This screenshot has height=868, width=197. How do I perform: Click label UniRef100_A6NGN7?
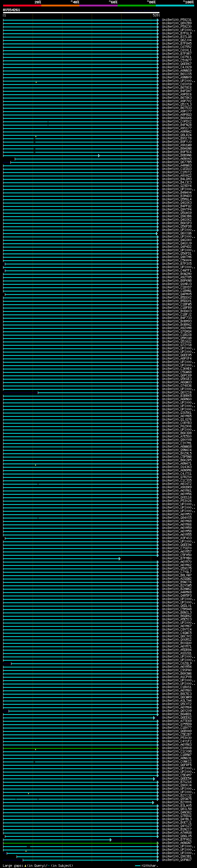click(176, 843)
